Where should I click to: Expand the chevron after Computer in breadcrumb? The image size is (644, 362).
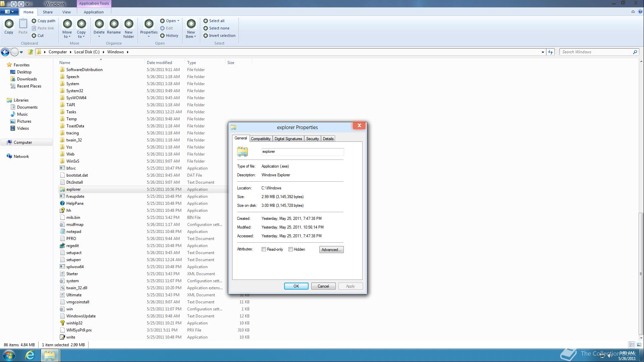pyautogui.click(x=70, y=52)
